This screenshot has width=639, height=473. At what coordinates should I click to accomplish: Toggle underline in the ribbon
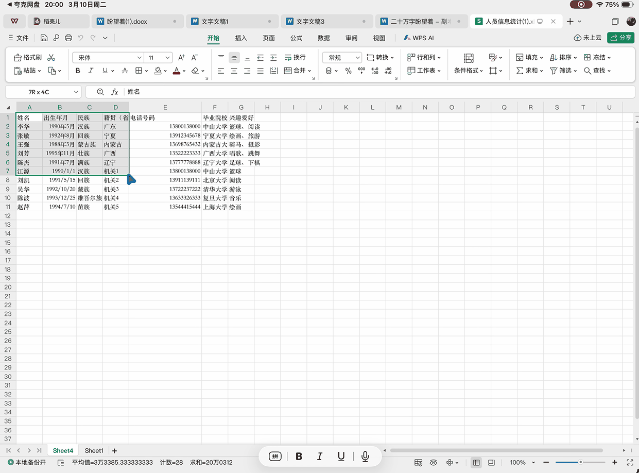(x=106, y=71)
